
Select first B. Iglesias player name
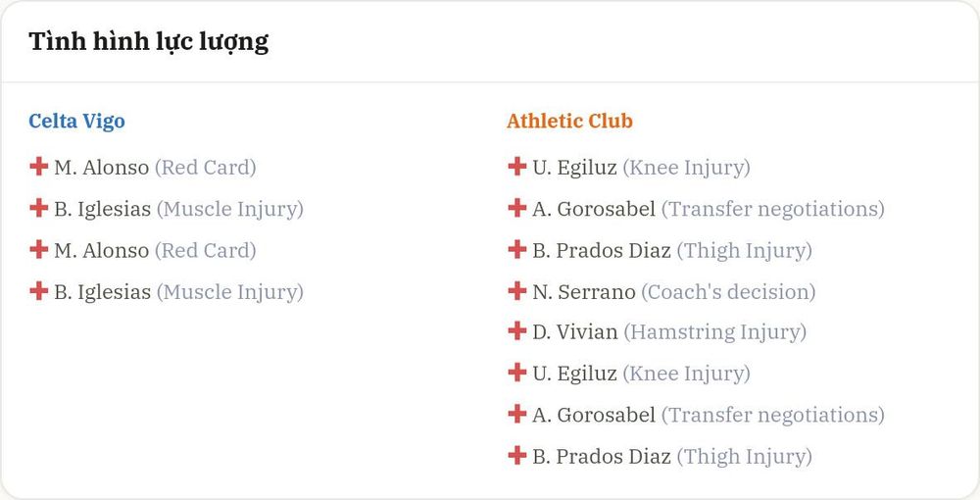103,210
